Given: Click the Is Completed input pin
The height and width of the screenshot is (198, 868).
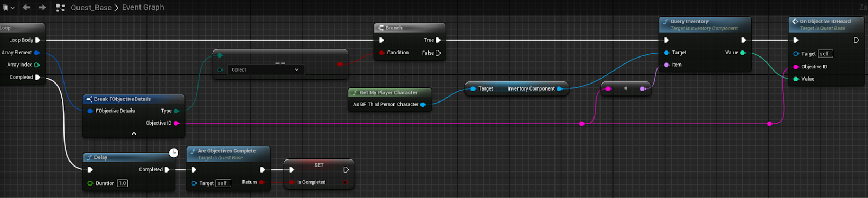Looking at the screenshot, I should 292,182.
